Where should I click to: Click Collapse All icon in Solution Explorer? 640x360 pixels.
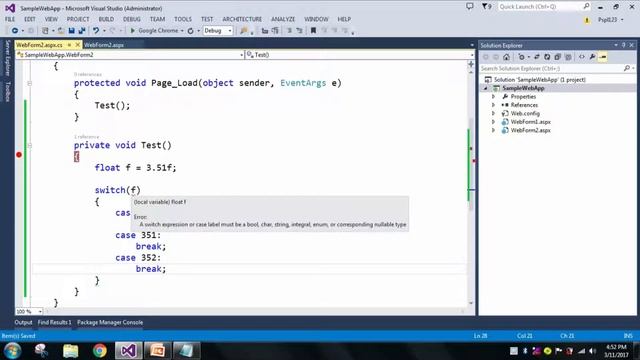coord(558,57)
